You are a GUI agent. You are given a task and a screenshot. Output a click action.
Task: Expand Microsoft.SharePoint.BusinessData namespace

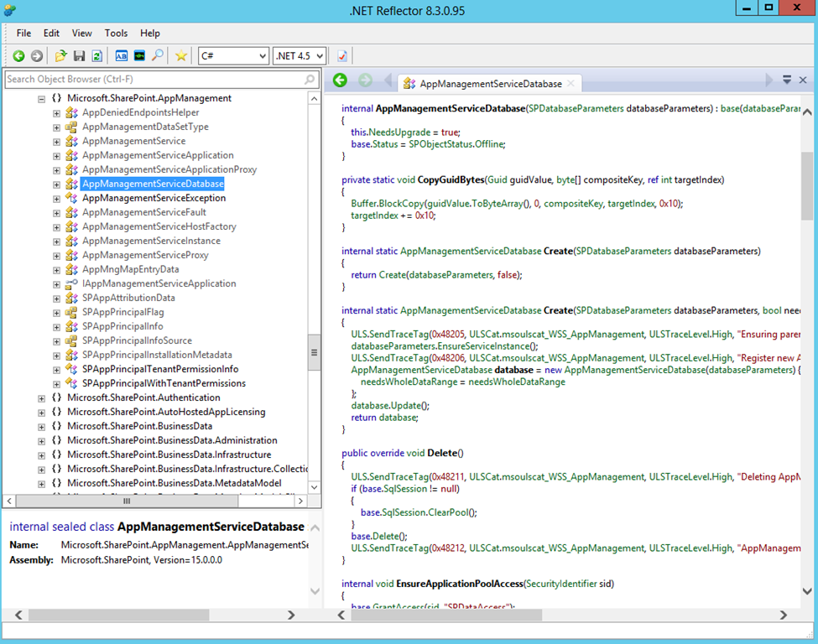click(41, 427)
